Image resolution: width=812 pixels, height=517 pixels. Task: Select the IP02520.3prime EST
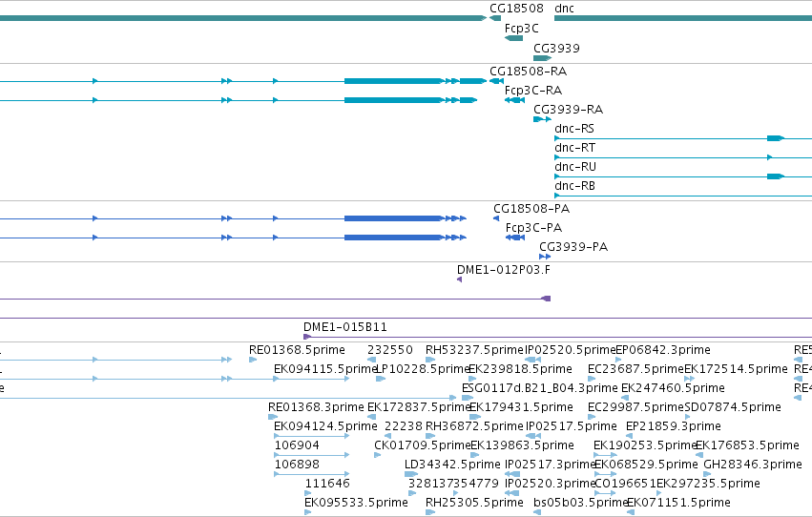tap(551, 484)
